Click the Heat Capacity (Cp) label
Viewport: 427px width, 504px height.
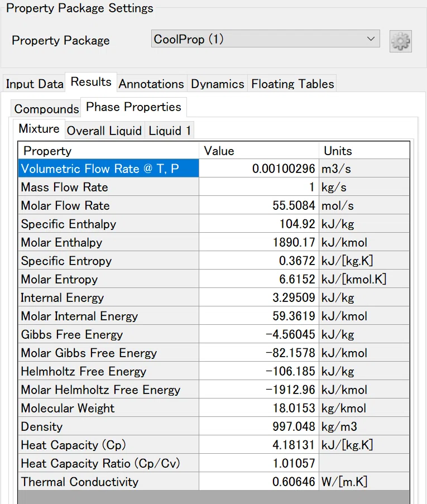(109, 445)
